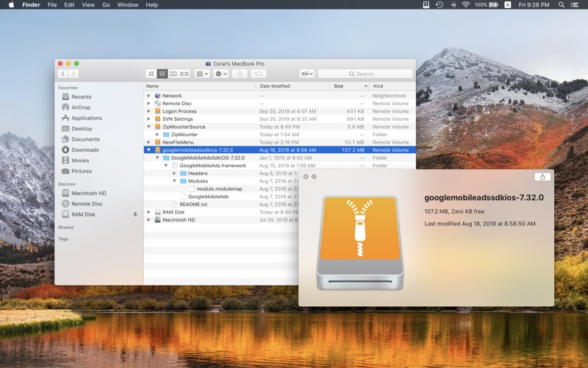Collapse the googlemobileadssdkios-7.32.0 volume row

click(x=149, y=150)
